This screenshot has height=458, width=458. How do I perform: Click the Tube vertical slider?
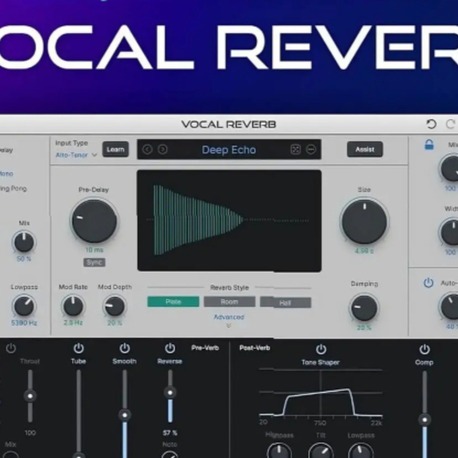pyautogui.click(x=79, y=413)
